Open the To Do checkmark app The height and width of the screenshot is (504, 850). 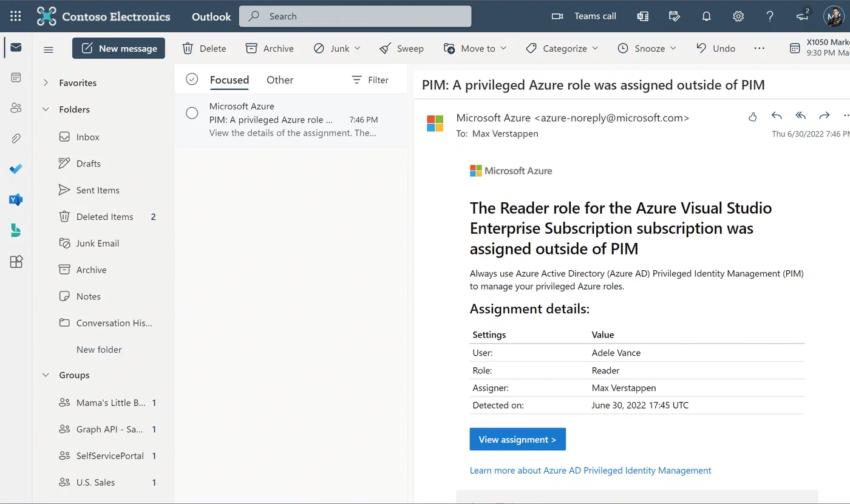click(x=16, y=169)
